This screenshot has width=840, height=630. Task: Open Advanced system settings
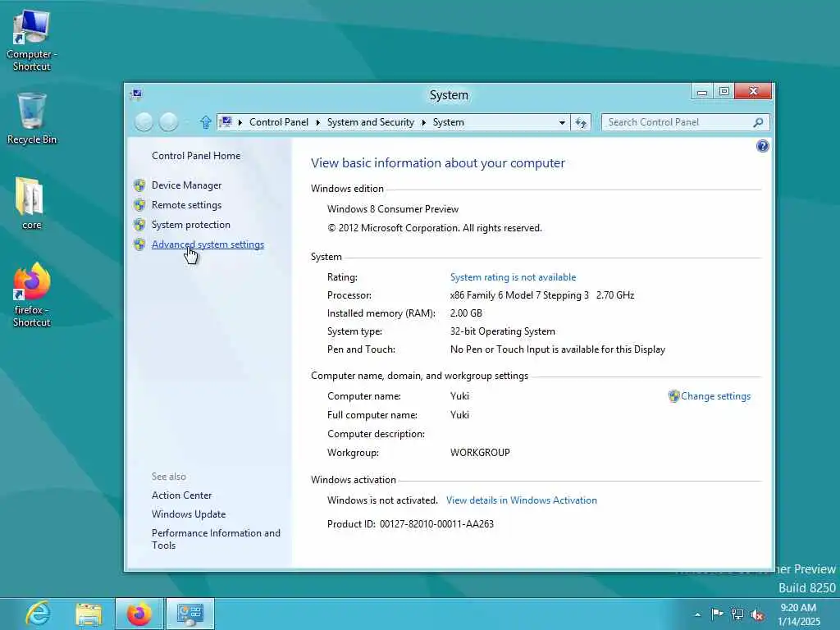pos(208,244)
